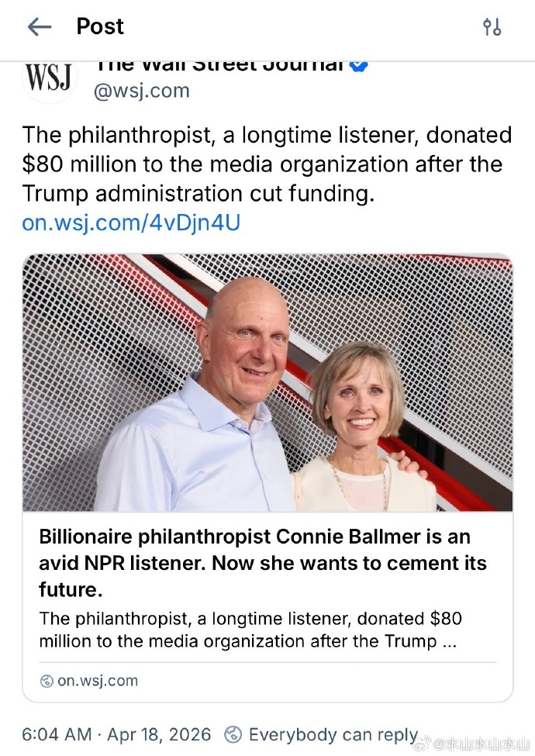Click the Apr 18, 2026 date
This screenshot has width=535, height=756.
[x=160, y=734]
